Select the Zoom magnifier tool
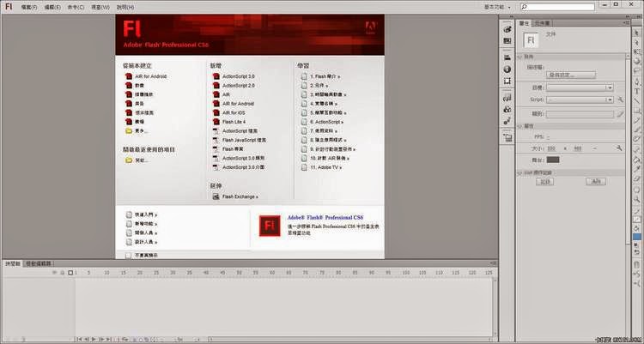This screenshot has width=644, height=344. [637, 199]
